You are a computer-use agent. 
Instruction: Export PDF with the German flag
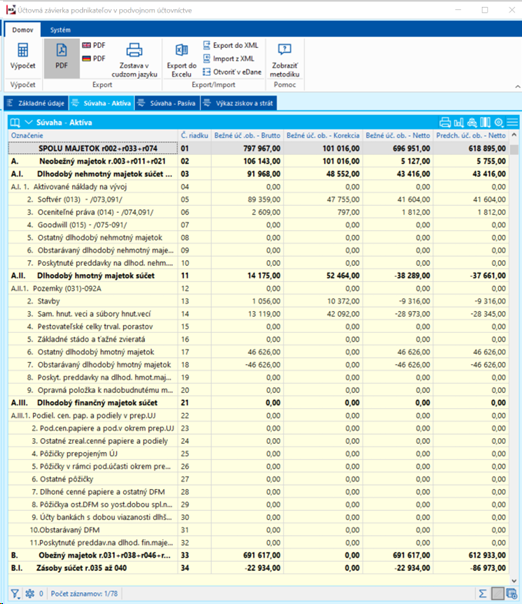pyautogui.click(x=94, y=59)
